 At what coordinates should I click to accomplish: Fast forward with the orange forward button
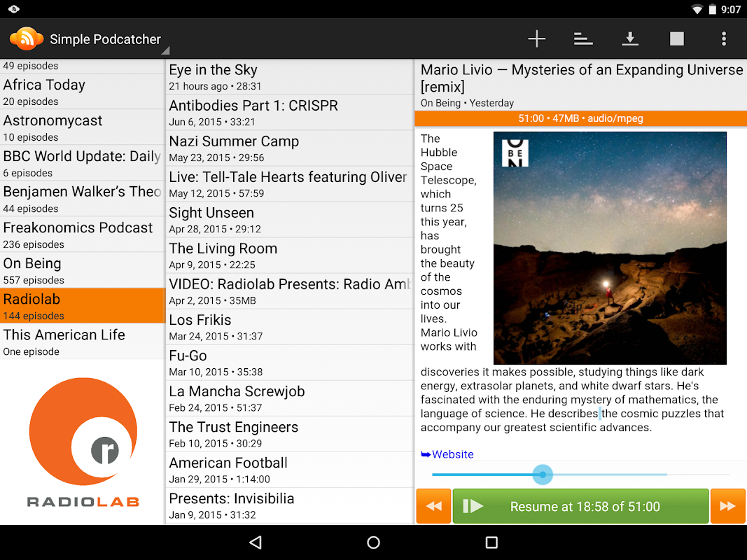pos(727,506)
